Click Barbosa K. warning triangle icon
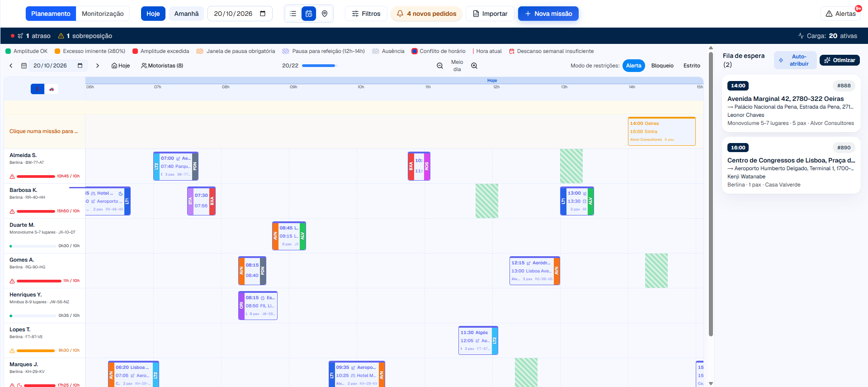Viewport: 868px width, 387px height. [12, 211]
